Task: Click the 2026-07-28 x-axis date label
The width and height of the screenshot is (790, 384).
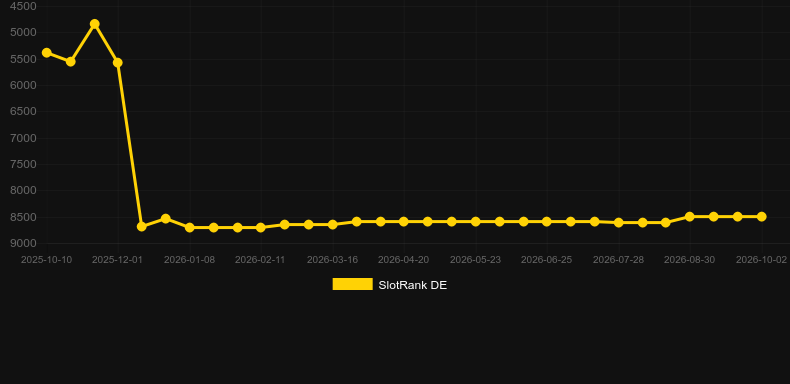Action: tap(619, 260)
